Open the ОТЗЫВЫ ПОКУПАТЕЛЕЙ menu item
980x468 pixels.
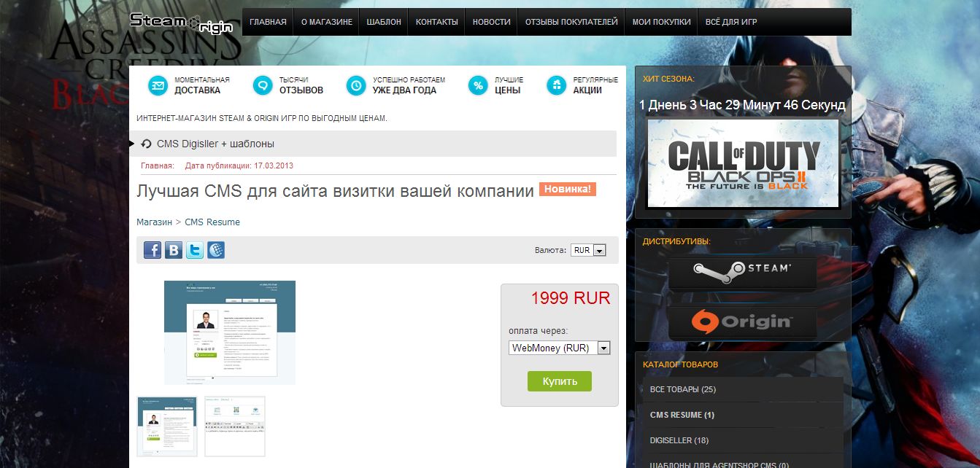click(x=571, y=22)
